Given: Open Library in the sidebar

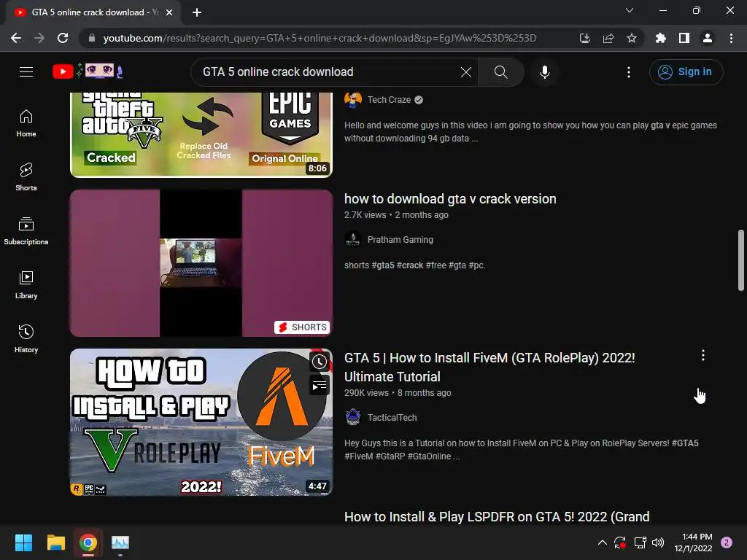Looking at the screenshot, I should (x=26, y=285).
